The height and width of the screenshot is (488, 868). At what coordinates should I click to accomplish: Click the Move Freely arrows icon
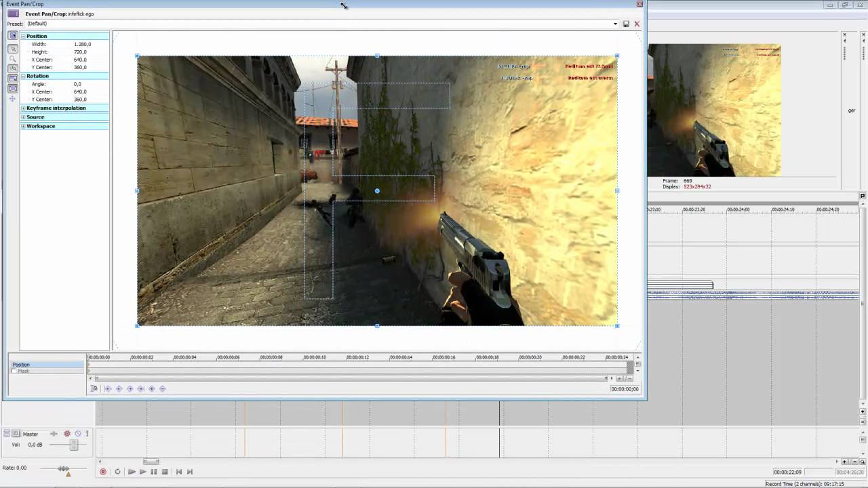pyautogui.click(x=13, y=99)
